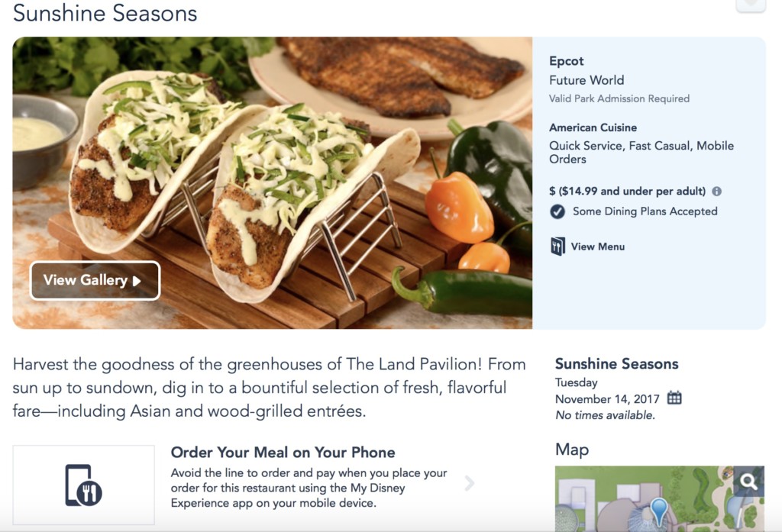The width and height of the screenshot is (782, 532).
Task: Click the Epcot park name
Action: tap(567, 61)
